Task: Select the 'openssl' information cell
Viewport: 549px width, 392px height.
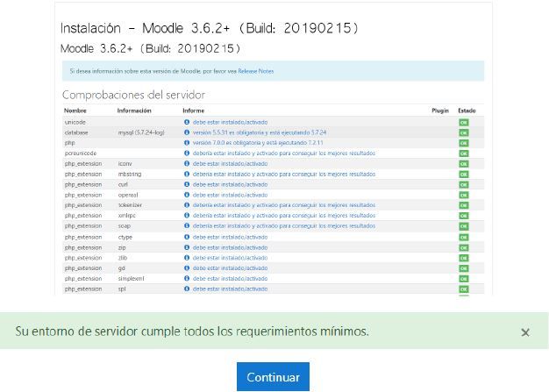Action: (128, 195)
